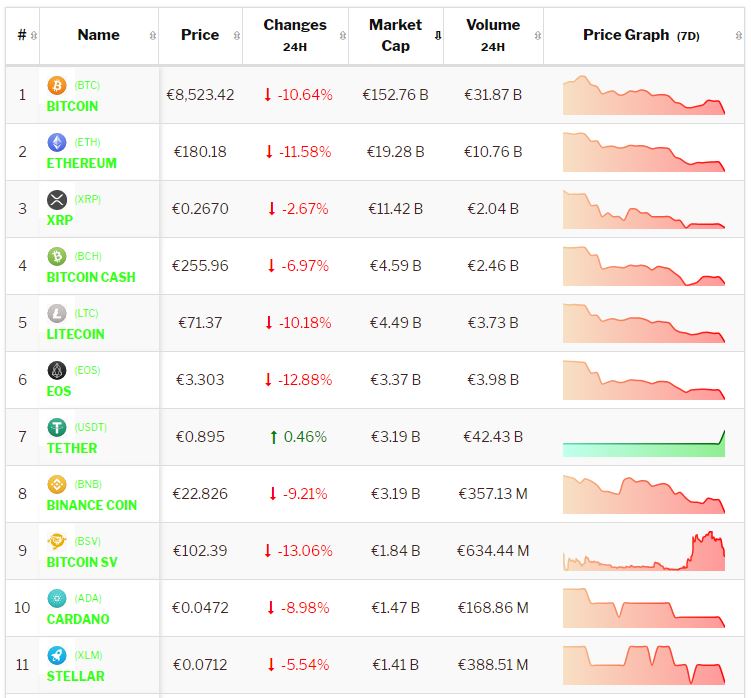Sort by Volume 24H column header
This screenshot has width=751, height=698.
(x=492, y=35)
